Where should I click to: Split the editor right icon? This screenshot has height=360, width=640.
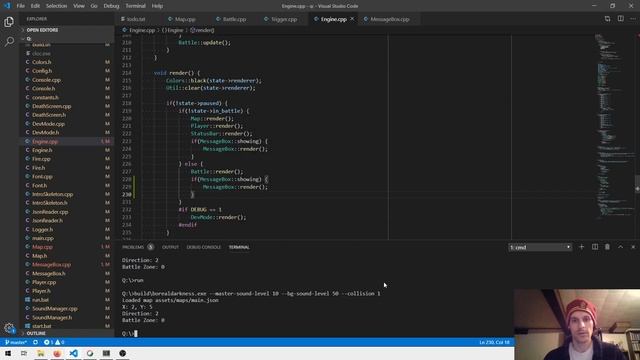point(620,19)
